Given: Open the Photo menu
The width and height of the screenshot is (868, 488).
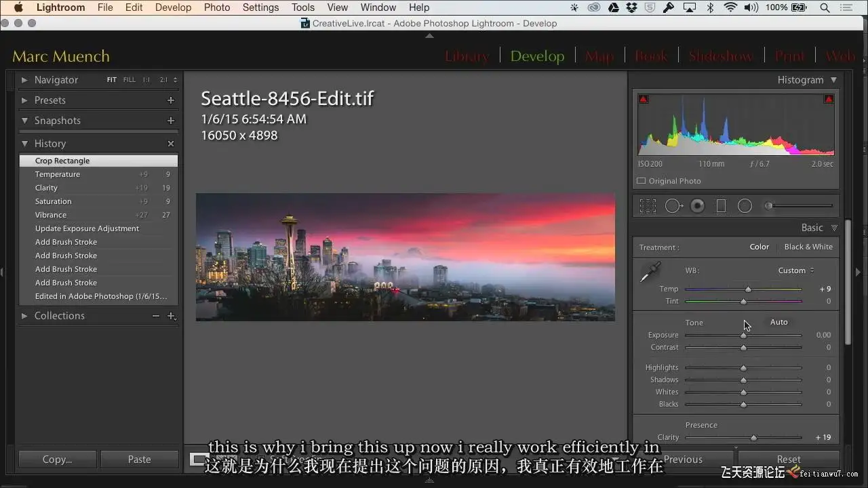Looking at the screenshot, I should (217, 7).
